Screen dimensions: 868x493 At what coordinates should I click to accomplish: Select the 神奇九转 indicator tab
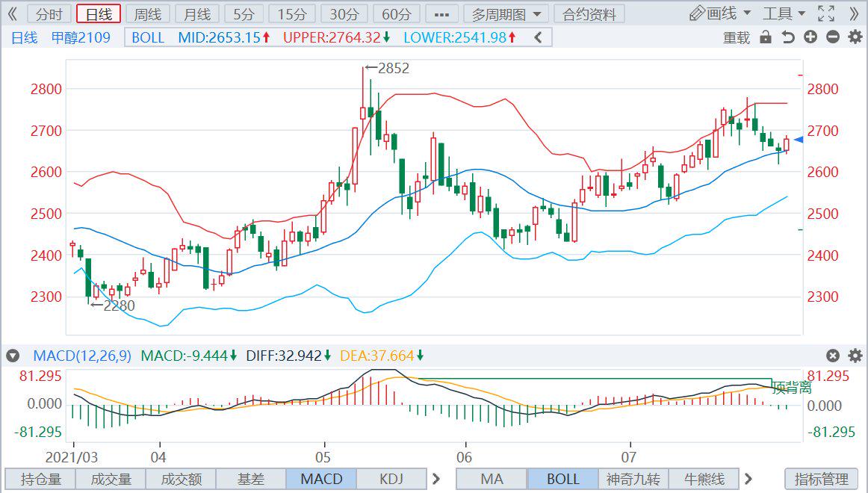[633, 479]
